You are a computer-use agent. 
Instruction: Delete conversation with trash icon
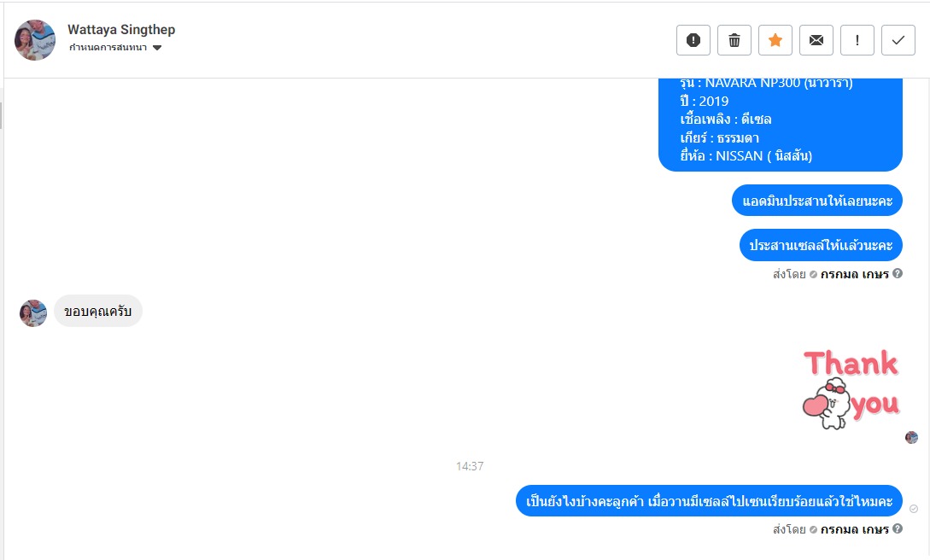pos(734,40)
